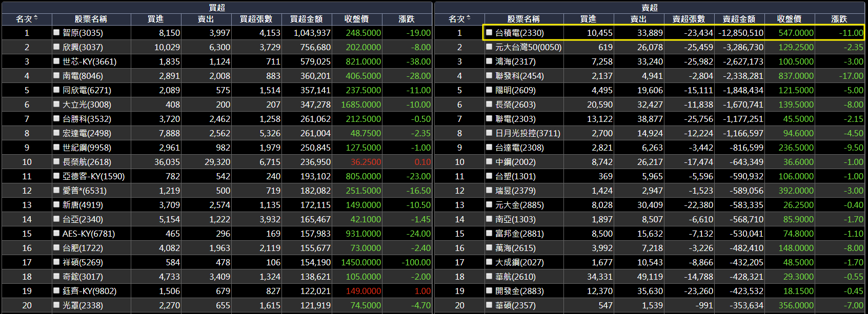Enable the checkbox for 鴻海(2317)

[489, 61]
